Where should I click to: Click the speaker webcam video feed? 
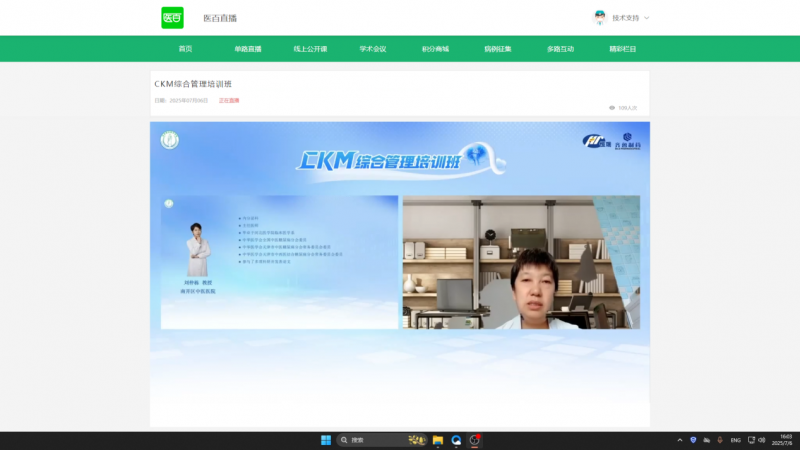[x=520, y=262]
